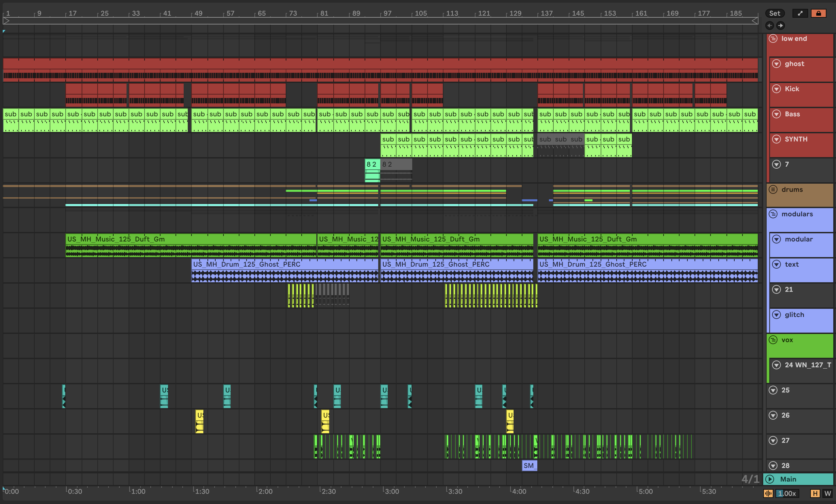Toggle the orange lock envelopes button

(818, 13)
